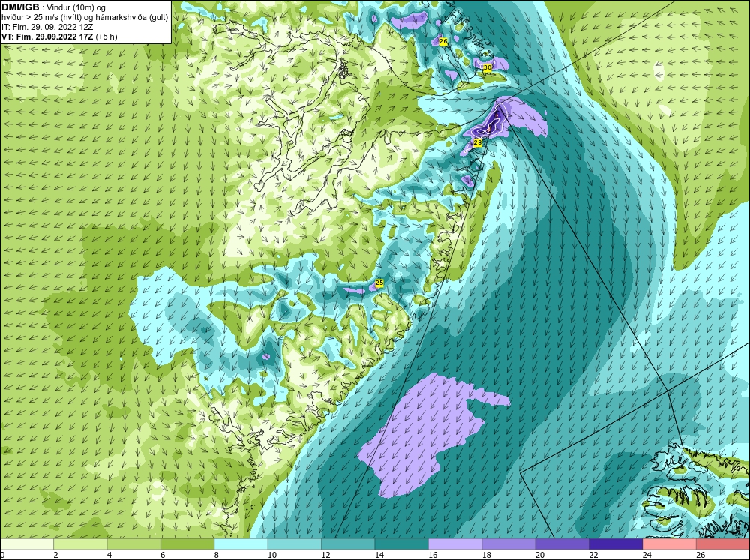The image size is (750, 560).
Task: Click the scale label 26 under the pink swatch
Action: (700, 556)
